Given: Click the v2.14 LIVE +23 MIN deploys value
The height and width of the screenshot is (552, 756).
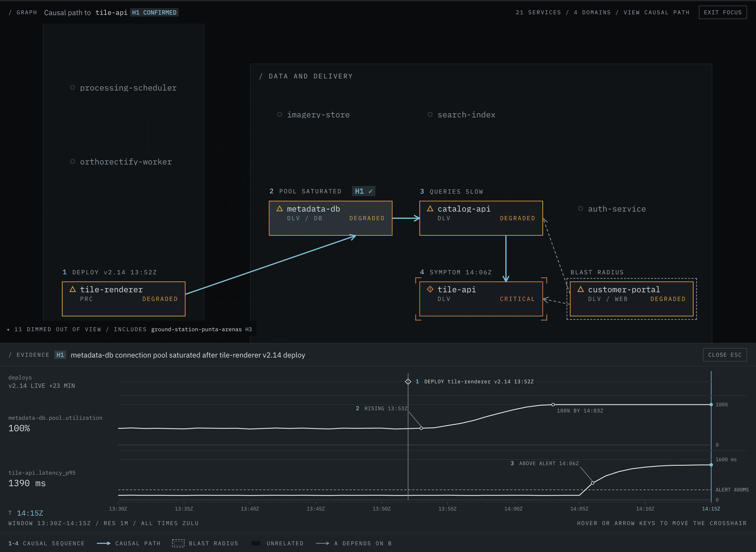Looking at the screenshot, I should [x=42, y=386].
